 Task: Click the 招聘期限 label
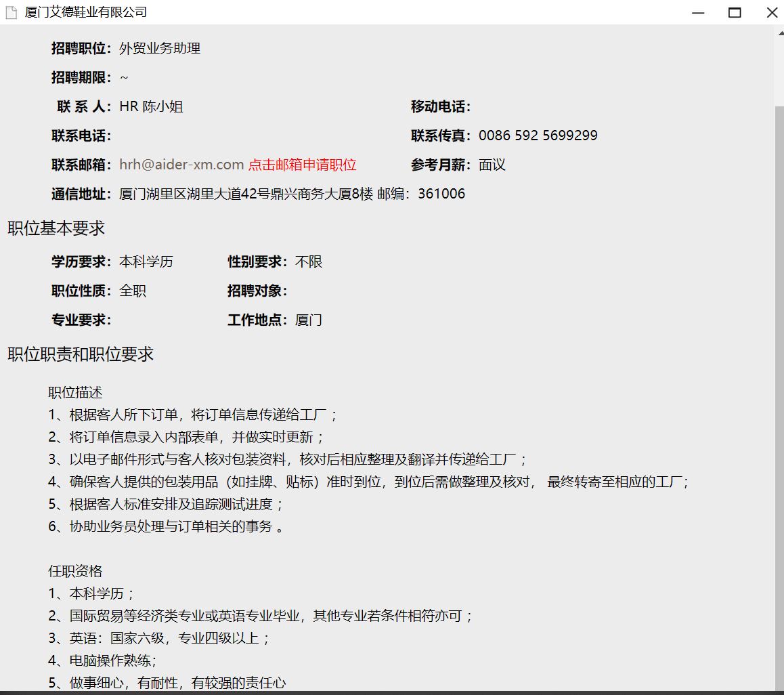coord(81,77)
